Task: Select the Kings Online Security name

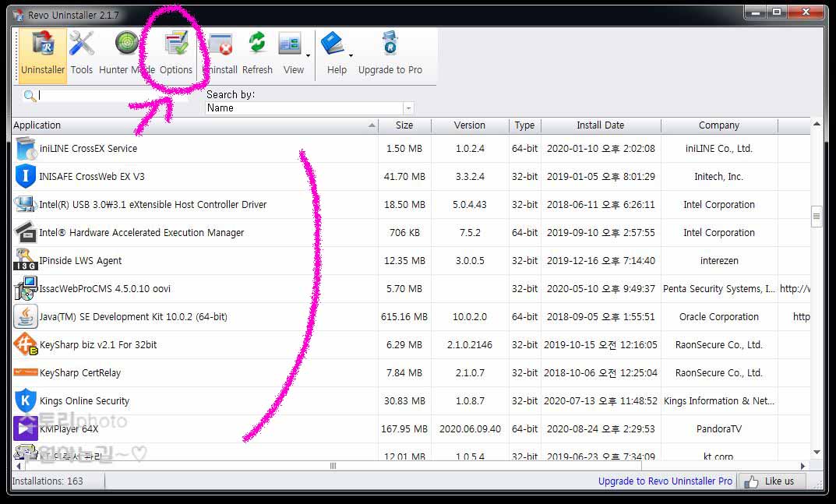Action: coord(84,401)
